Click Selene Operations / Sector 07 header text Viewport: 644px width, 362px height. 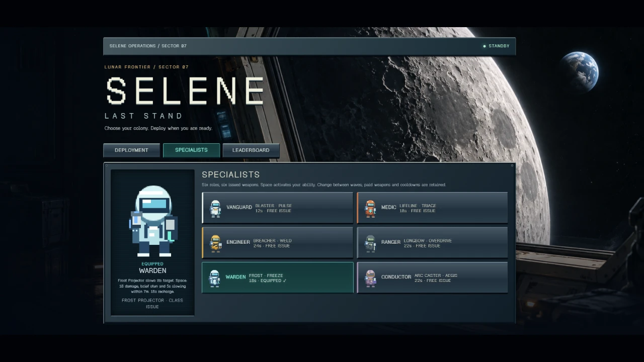[148, 46]
